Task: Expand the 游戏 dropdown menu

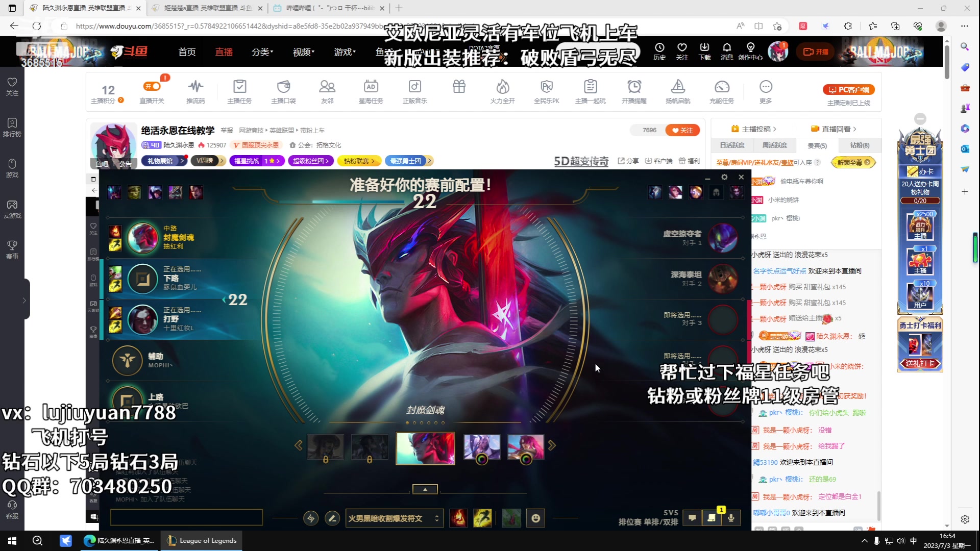Action: point(345,52)
